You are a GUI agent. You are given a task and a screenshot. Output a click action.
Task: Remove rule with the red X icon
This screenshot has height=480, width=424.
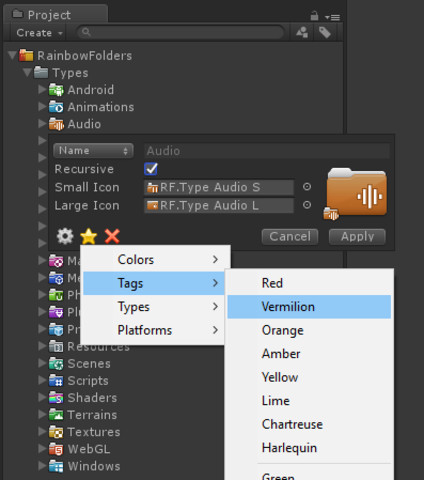pyautogui.click(x=112, y=236)
